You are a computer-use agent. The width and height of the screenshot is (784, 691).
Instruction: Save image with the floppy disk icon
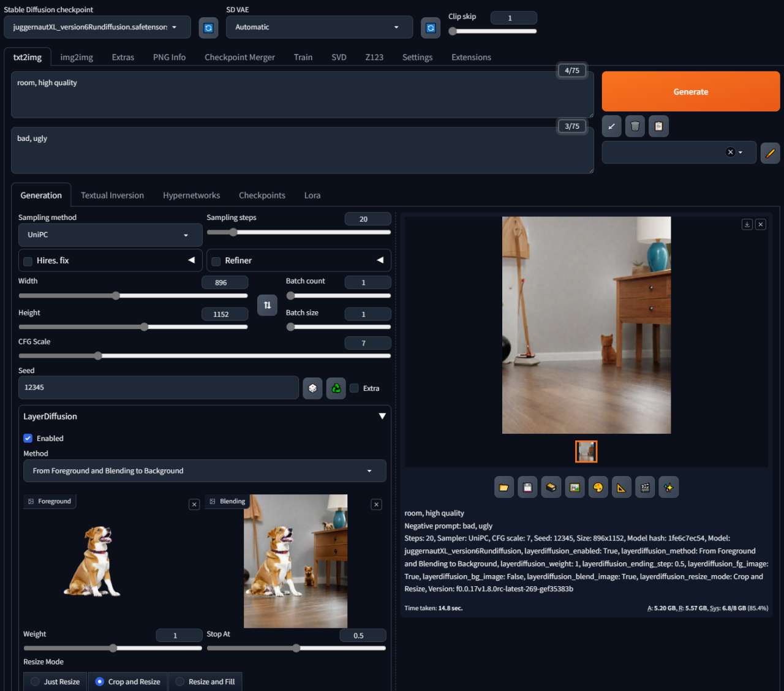pyautogui.click(x=527, y=488)
